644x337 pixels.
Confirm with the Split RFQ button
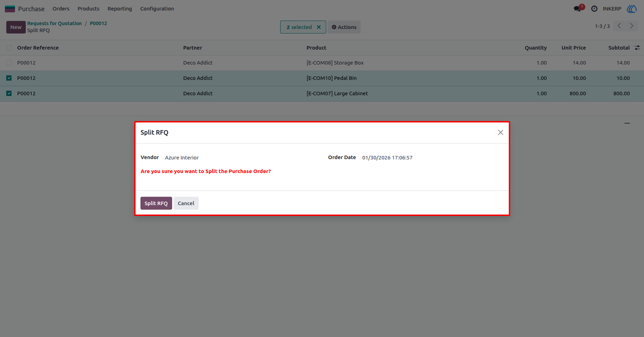pyautogui.click(x=156, y=203)
